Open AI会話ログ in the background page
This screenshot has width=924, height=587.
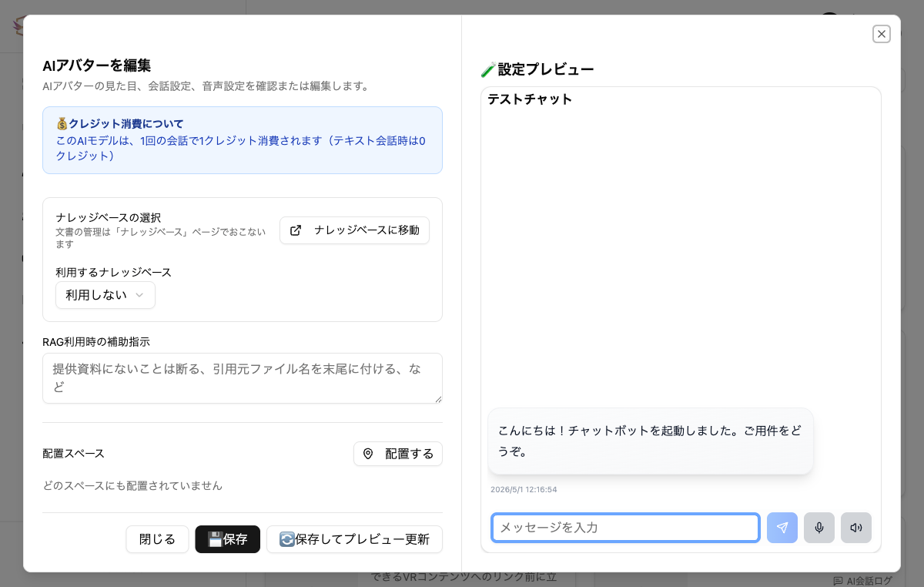pos(862,581)
